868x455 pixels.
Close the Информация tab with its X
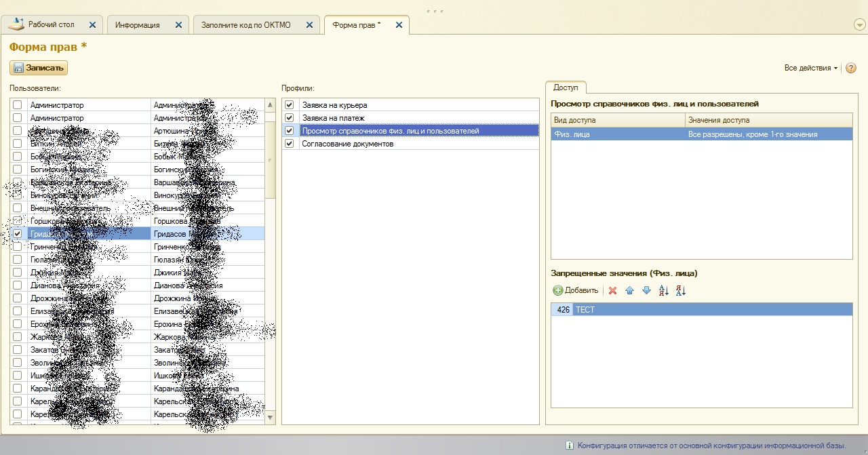click(178, 25)
